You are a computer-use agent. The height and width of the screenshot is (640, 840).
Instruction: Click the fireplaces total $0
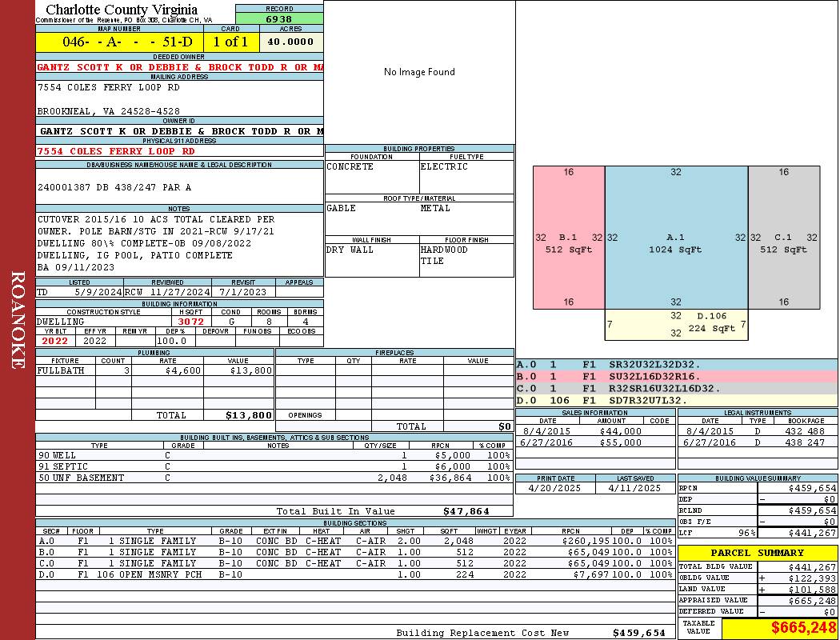505,427
